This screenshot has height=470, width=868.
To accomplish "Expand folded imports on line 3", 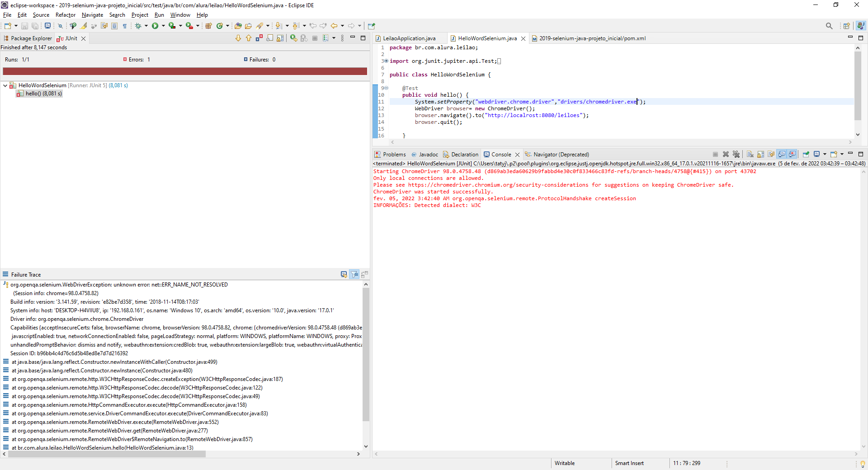I will (x=386, y=61).
